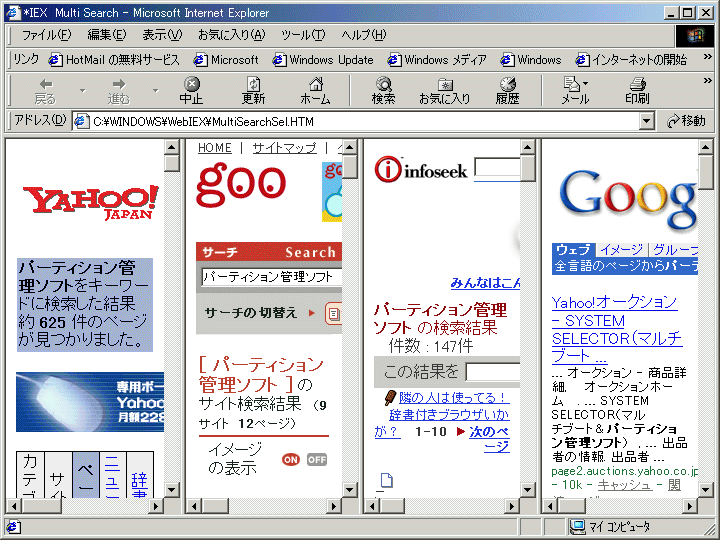This screenshot has width=720, height=540.
Task: Open the back button history dropdown arrow
Action: [83, 91]
